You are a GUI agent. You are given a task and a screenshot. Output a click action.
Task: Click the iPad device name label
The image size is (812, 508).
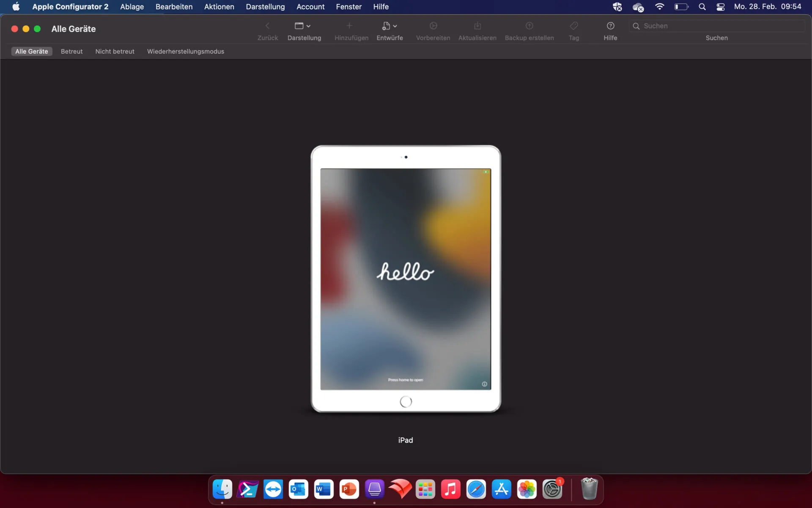(405, 440)
